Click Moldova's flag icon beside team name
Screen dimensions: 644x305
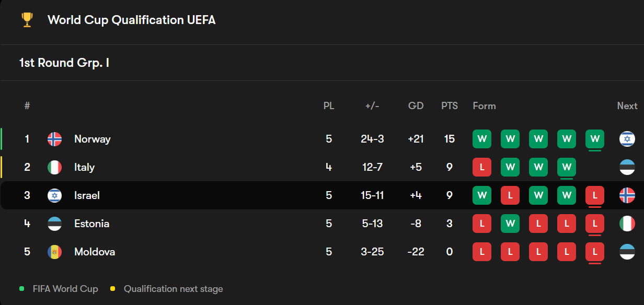[54, 252]
